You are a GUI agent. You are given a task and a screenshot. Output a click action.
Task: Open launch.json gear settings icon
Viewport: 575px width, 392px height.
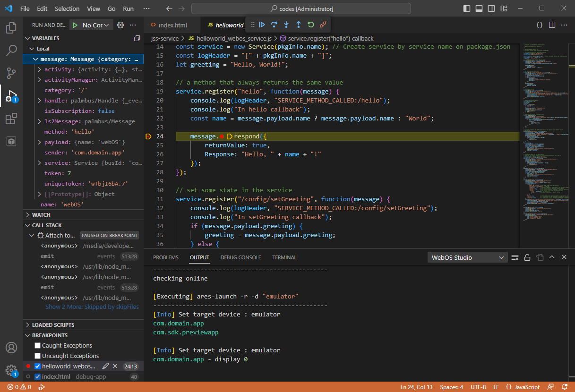pyautogui.click(x=120, y=25)
